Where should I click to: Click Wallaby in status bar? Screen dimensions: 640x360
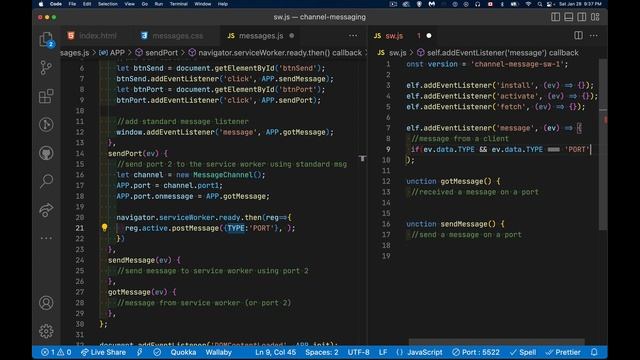[x=218, y=352]
